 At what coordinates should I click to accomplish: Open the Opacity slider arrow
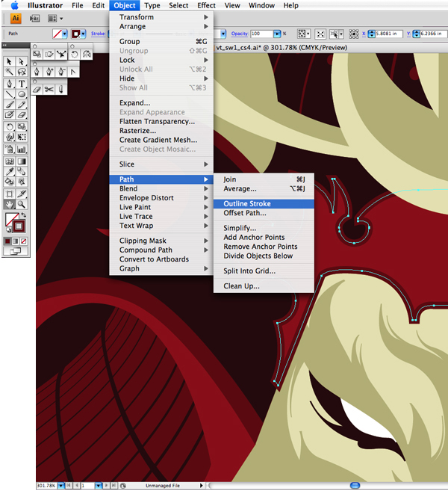tap(277, 34)
